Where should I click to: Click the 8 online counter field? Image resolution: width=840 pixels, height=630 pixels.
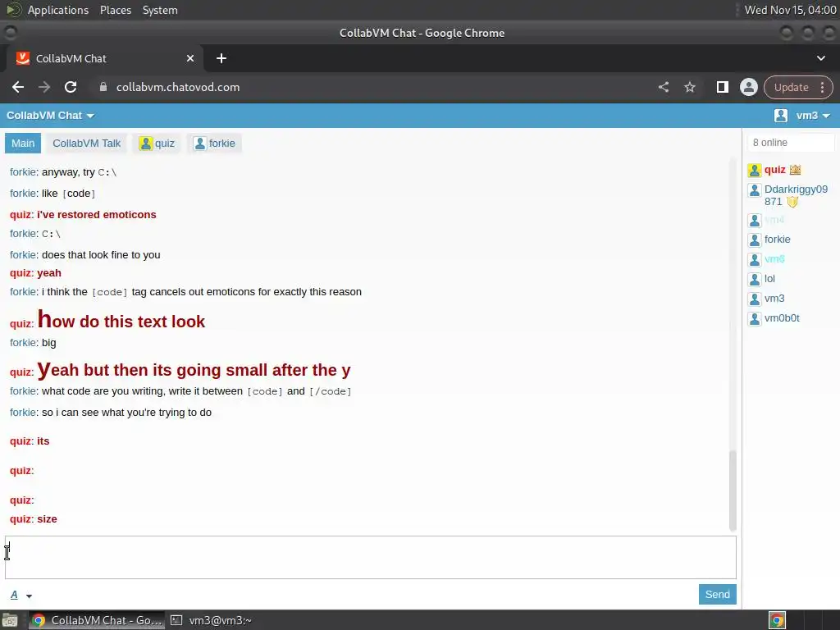(x=791, y=143)
